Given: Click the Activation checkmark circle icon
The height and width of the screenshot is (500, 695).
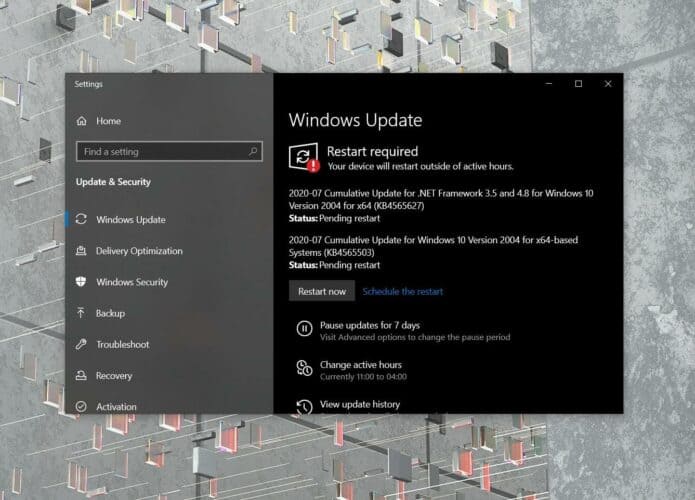Looking at the screenshot, I should 81,406.
